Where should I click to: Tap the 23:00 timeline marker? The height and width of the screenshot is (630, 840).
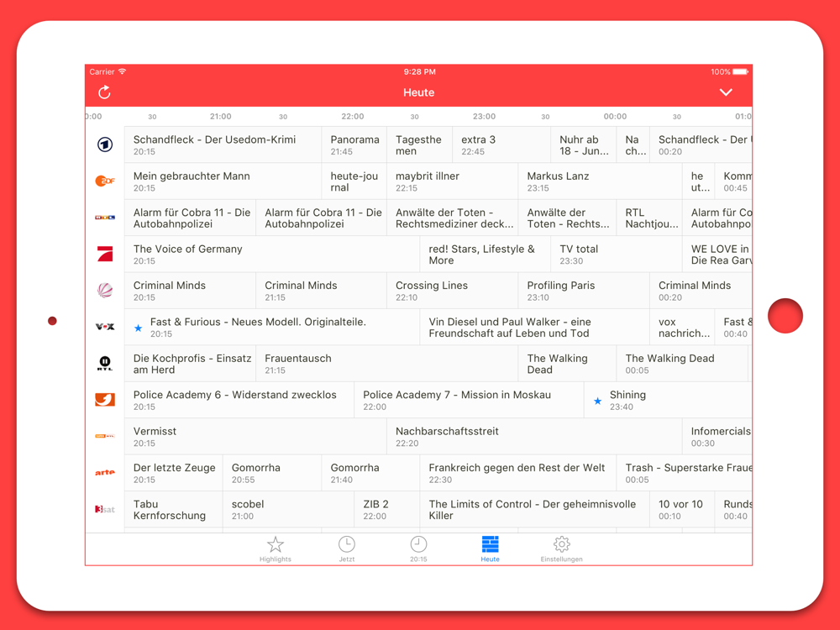(484, 116)
